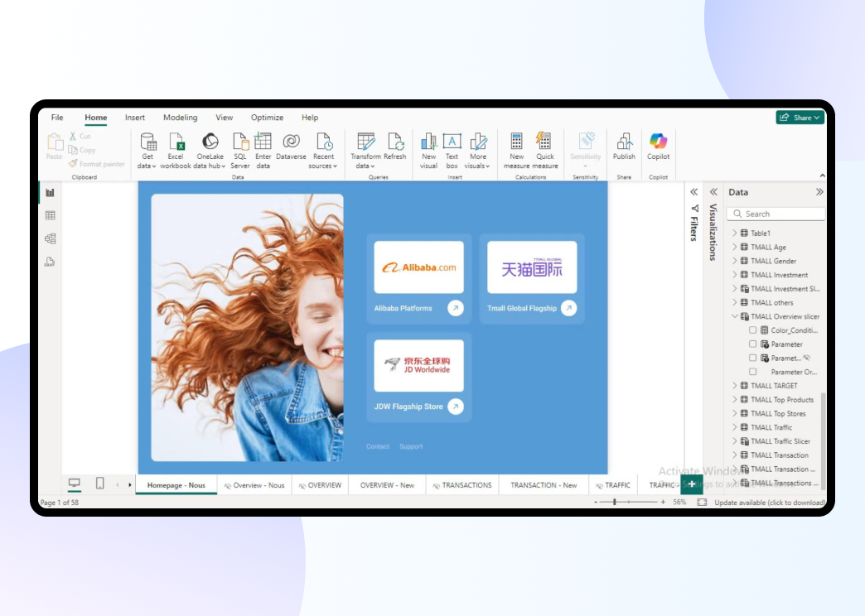Click the Support link on the canvas
This screenshot has height=616, width=865.
411,447
